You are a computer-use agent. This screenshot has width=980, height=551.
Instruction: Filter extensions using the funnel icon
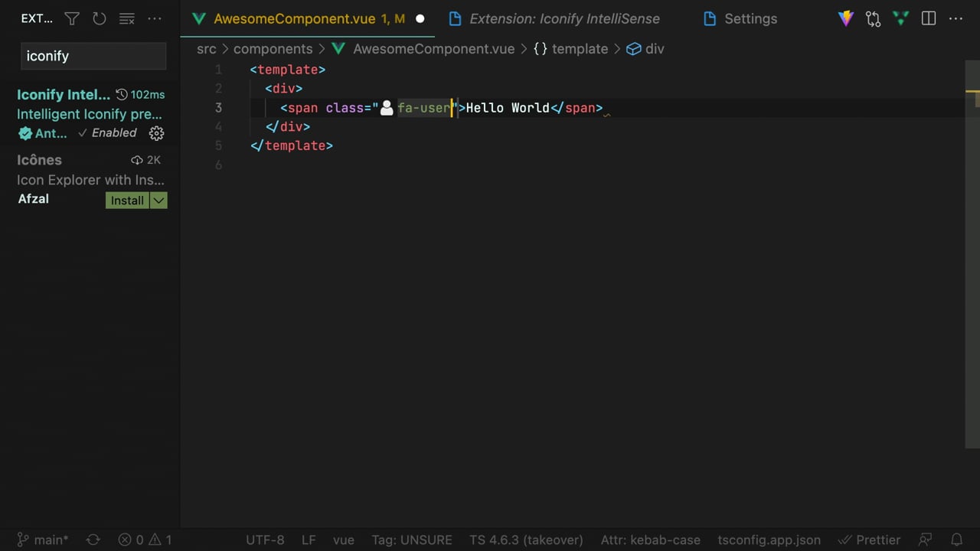[x=72, y=19]
